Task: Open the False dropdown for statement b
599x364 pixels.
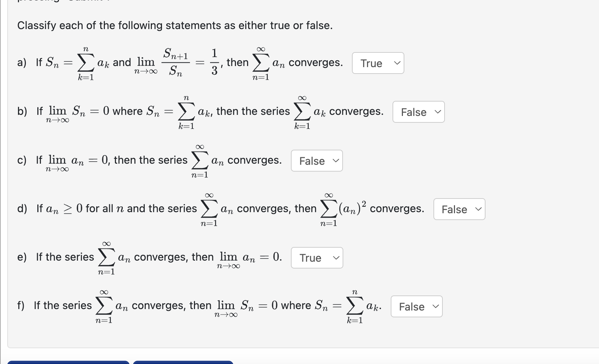Action: [418, 112]
